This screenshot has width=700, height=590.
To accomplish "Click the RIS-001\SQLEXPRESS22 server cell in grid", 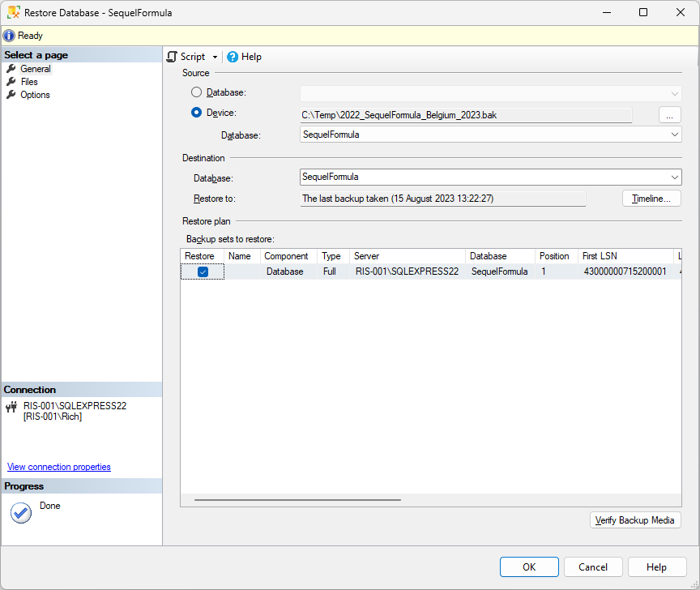I will pyautogui.click(x=408, y=271).
